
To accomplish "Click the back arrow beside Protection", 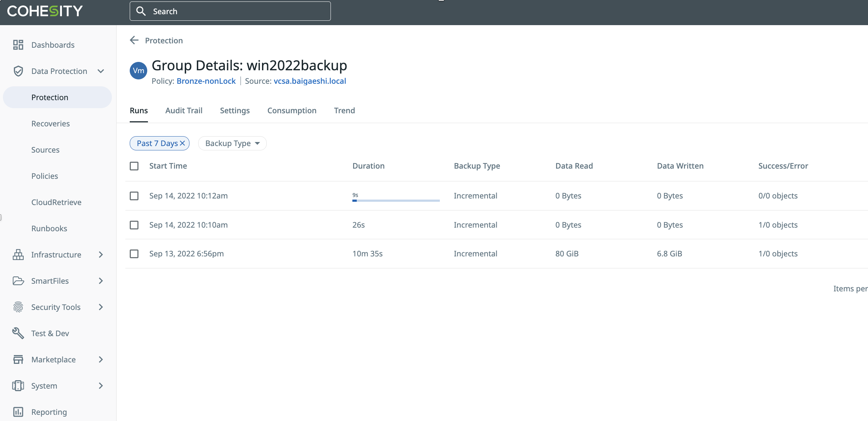I will tap(134, 40).
